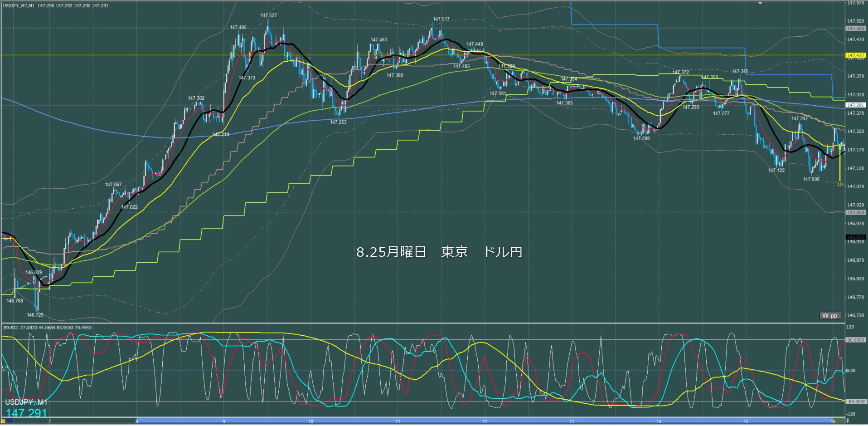Click the W-pp button on the chart
This screenshot has width=868, height=426.
tap(829, 315)
